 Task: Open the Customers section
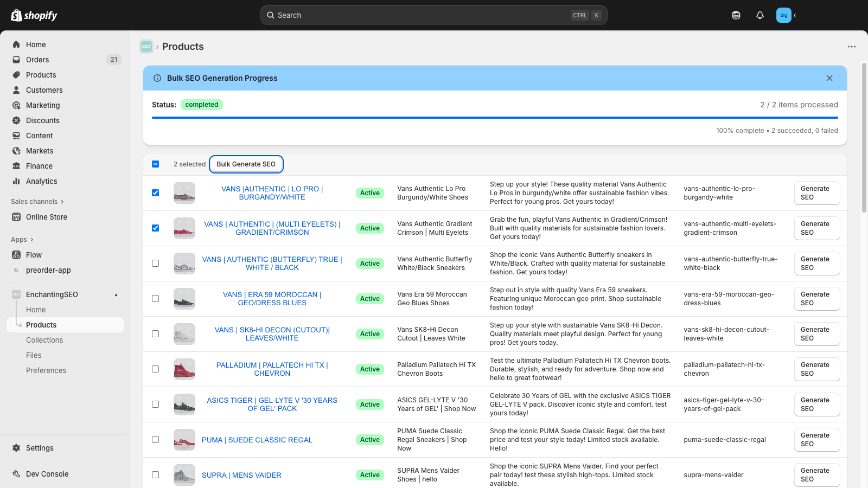pyautogui.click(x=44, y=90)
